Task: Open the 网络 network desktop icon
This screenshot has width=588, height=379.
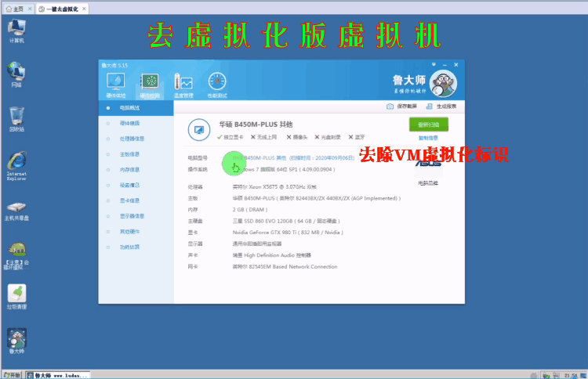Action: (x=16, y=74)
